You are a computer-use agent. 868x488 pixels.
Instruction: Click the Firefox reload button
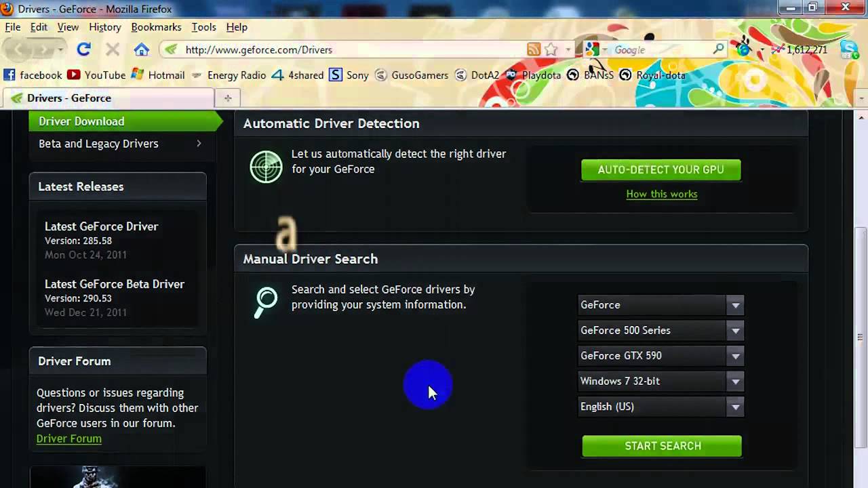pyautogui.click(x=83, y=49)
